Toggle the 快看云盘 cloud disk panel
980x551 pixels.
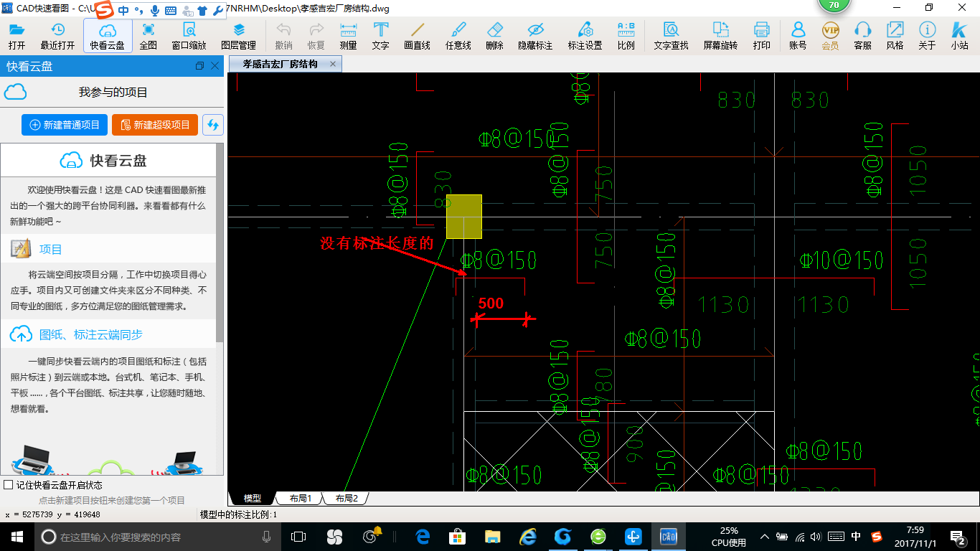tap(108, 36)
